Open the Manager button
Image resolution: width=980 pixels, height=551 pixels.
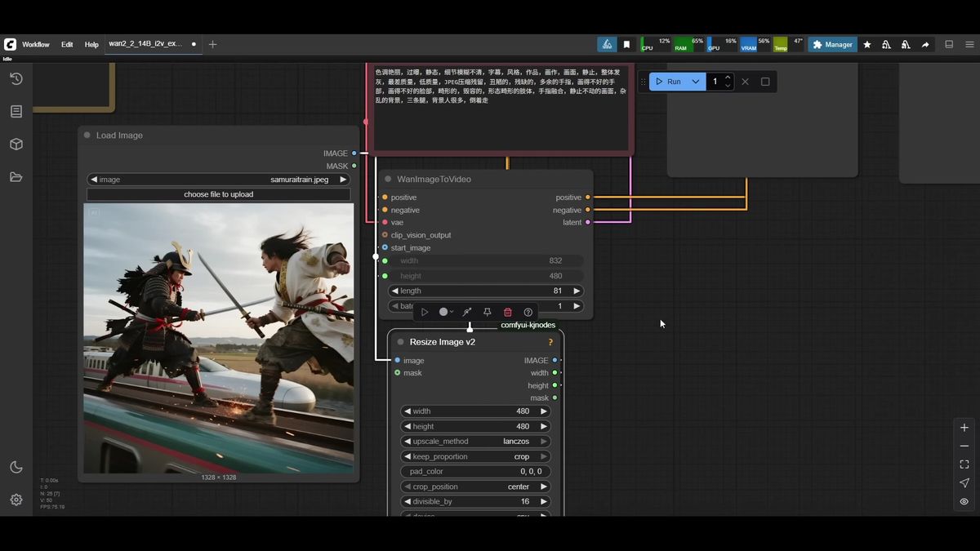(x=832, y=44)
